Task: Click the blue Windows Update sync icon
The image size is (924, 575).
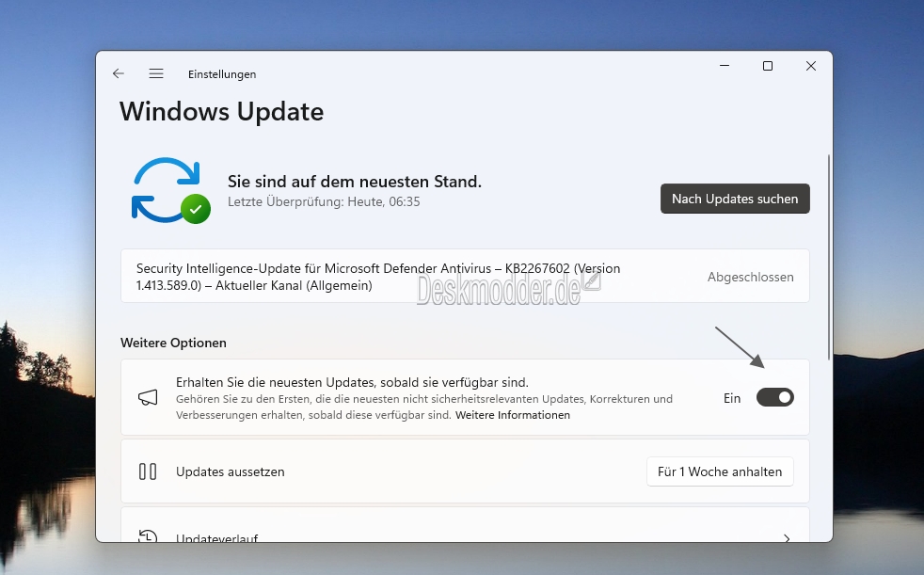Action: 171,190
